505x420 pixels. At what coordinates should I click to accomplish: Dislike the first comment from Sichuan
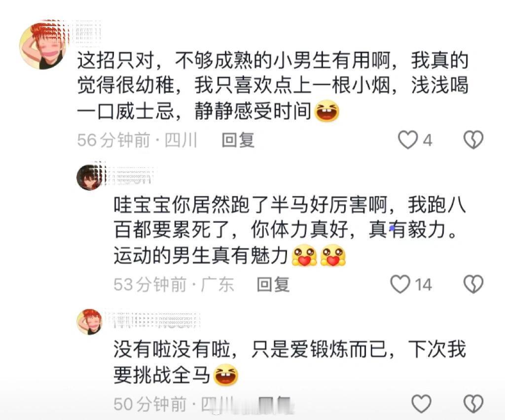473,140
